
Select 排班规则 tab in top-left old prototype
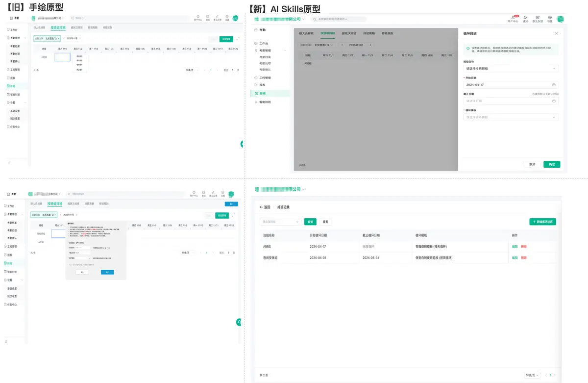pyautogui.click(x=107, y=27)
